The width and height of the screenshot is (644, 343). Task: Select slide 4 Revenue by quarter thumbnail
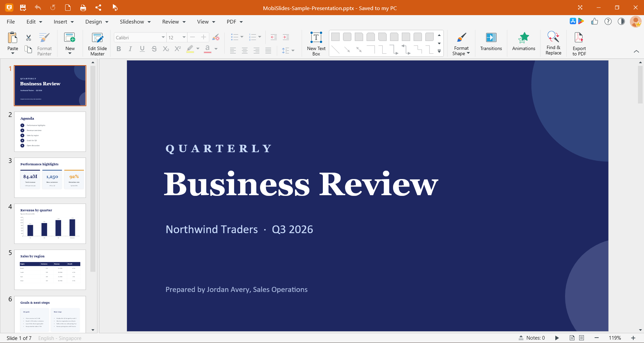tap(50, 224)
